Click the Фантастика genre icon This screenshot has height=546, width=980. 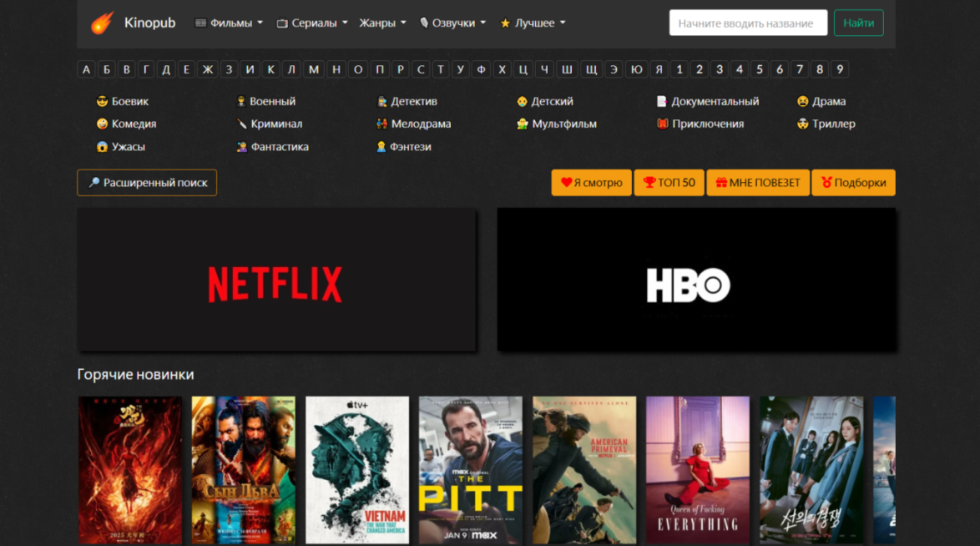[241, 147]
